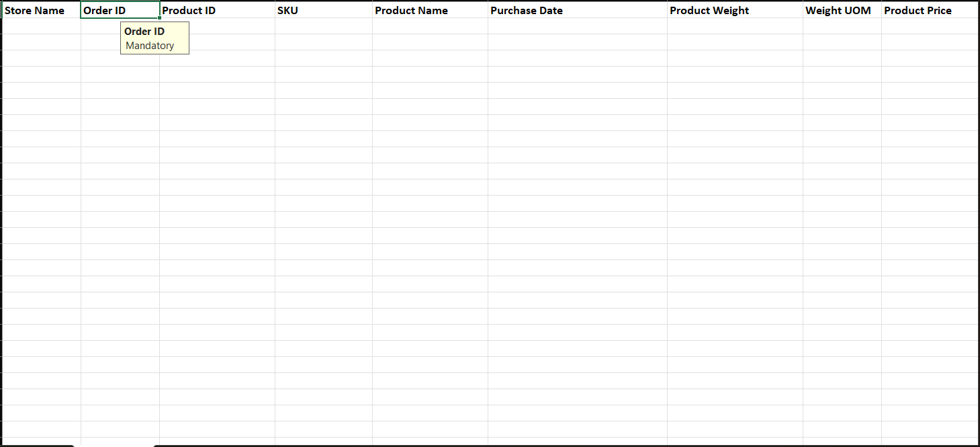The width and height of the screenshot is (980, 447).
Task: Click first empty cell under SKU header
Action: [x=323, y=26]
